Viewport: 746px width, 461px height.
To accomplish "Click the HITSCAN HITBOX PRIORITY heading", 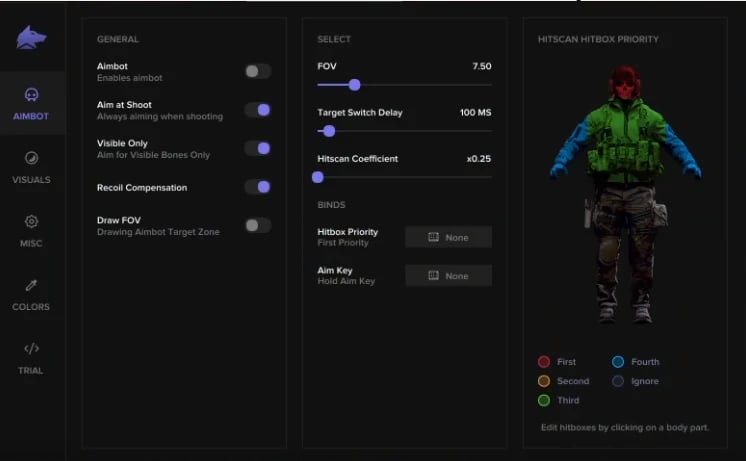I will [599, 39].
